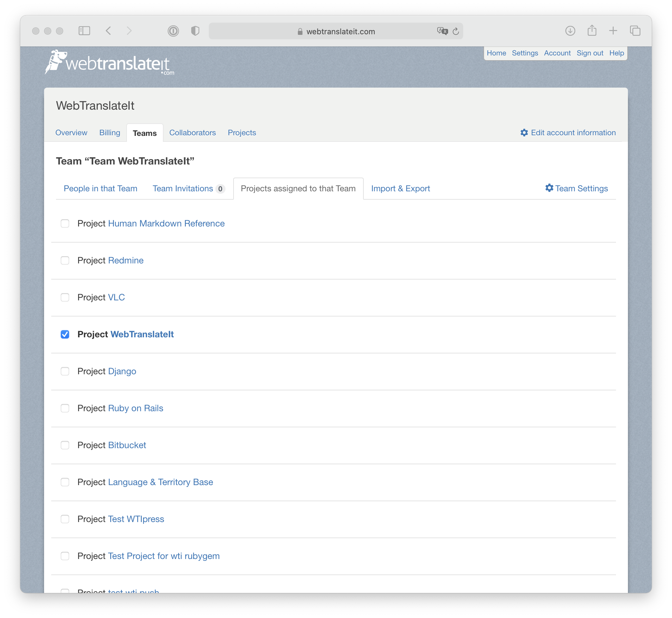The height and width of the screenshot is (618, 672).
Task: Click the Team “Team WebTranslateIt” heading
Action: pyautogui.click(x=125, y=161)
